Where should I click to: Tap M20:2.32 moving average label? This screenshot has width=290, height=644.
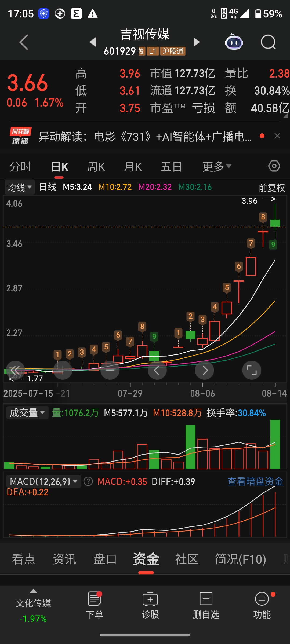click(x=155, y=187)
